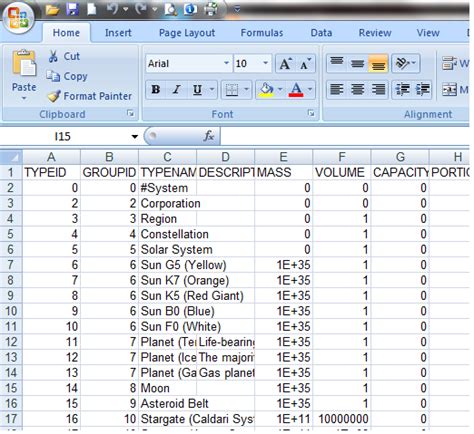
Task: Select the cell containing 10000000
Action: click(x=342, y=419)
